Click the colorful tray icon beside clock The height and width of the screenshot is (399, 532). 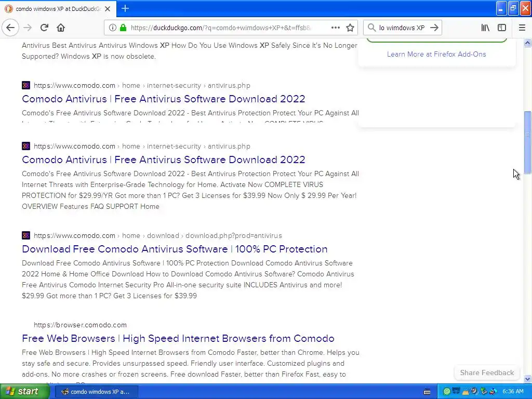pyautogui.click(x=494, y=392)
